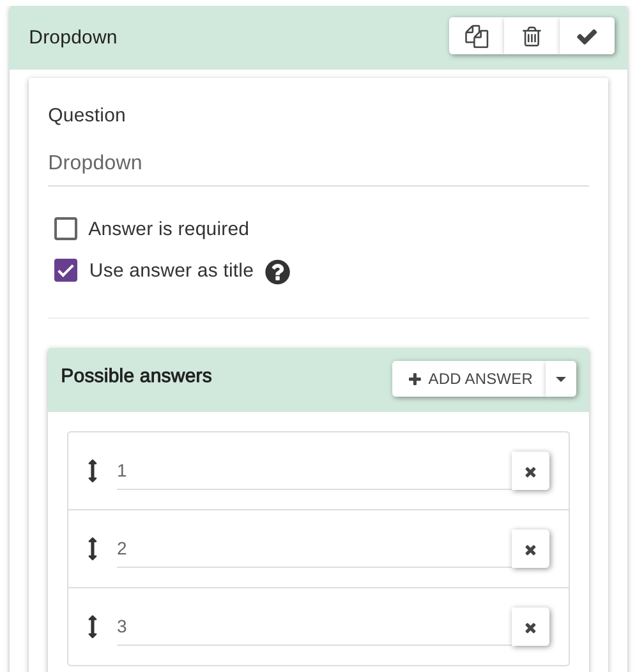This screenshot has height=672, width=644.
Task: Confirm editing with the checkmark icon
Action: pyautogui.click(x=586, y=36)
